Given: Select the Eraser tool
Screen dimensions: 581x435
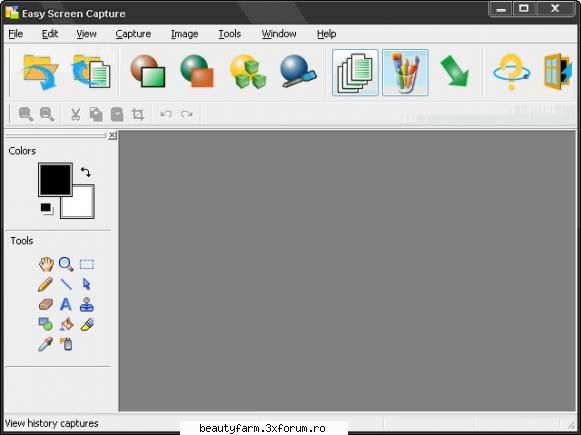Looking at the screenshot, I should point(46,305).
